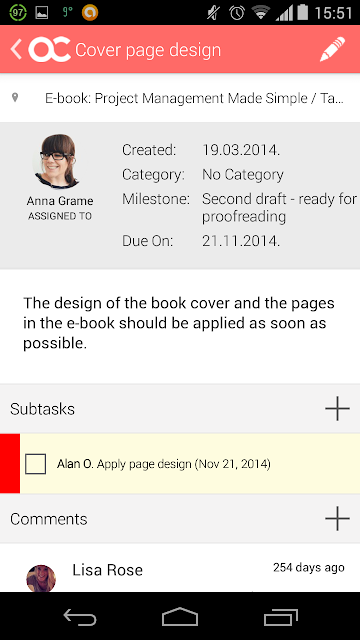Open E-book Project Management breadcrumb path
This screenshot has height=640, width=360.
coord(195,98)
